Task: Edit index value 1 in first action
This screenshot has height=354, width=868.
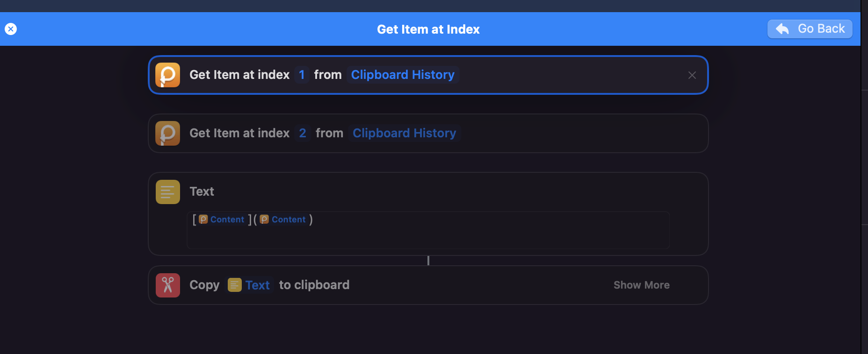Action: (302, 75)
